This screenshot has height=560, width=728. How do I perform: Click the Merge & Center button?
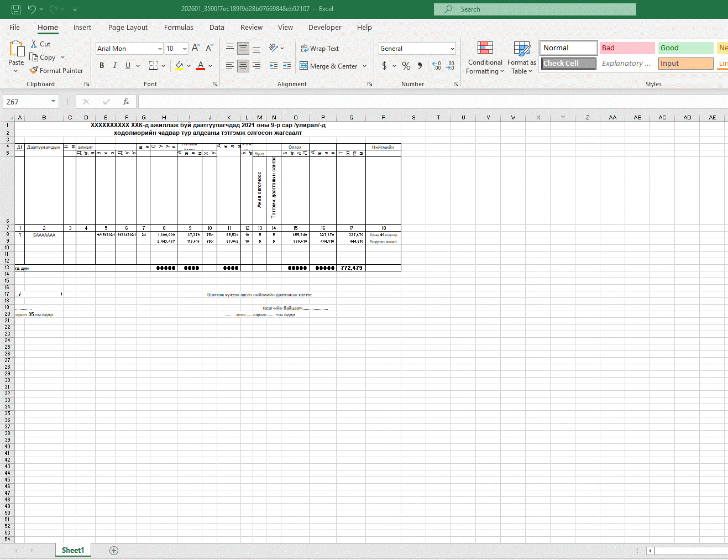(x=328, y=66)
